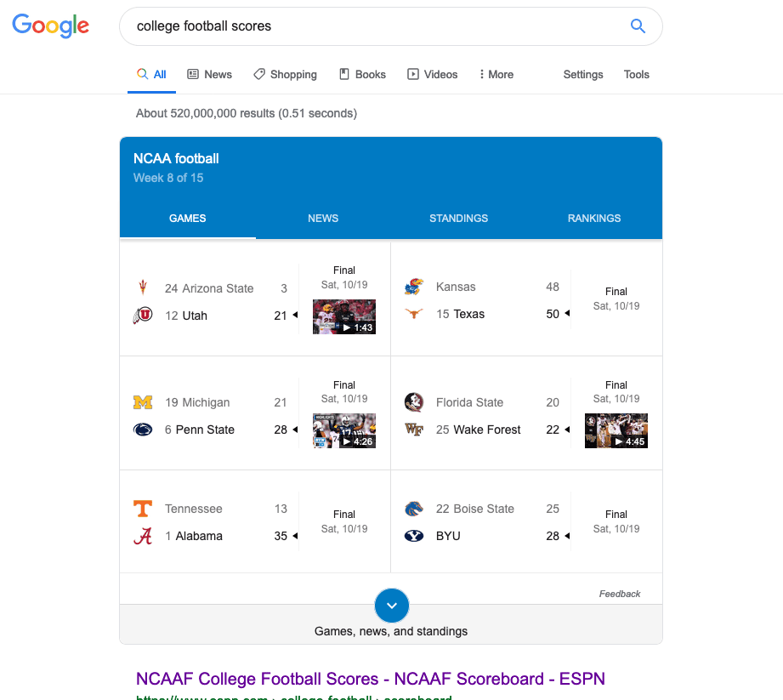The height and width of the screenshot is (700, 783).
Task: Play the Arizona State vs Utah highlight
Action: (x=344, y=316)
